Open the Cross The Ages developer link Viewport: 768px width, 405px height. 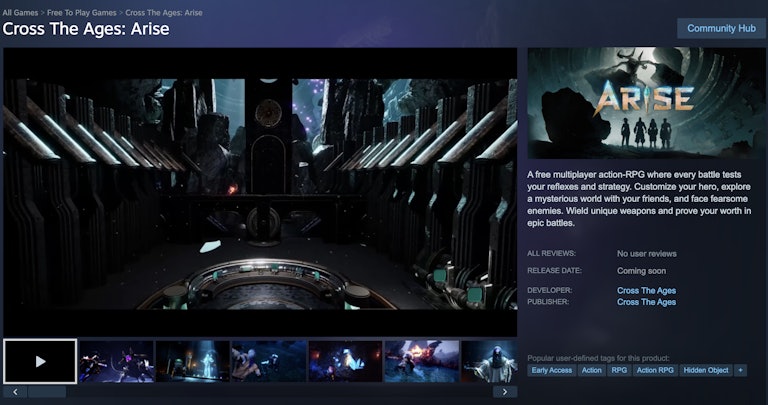coord(646,290)
